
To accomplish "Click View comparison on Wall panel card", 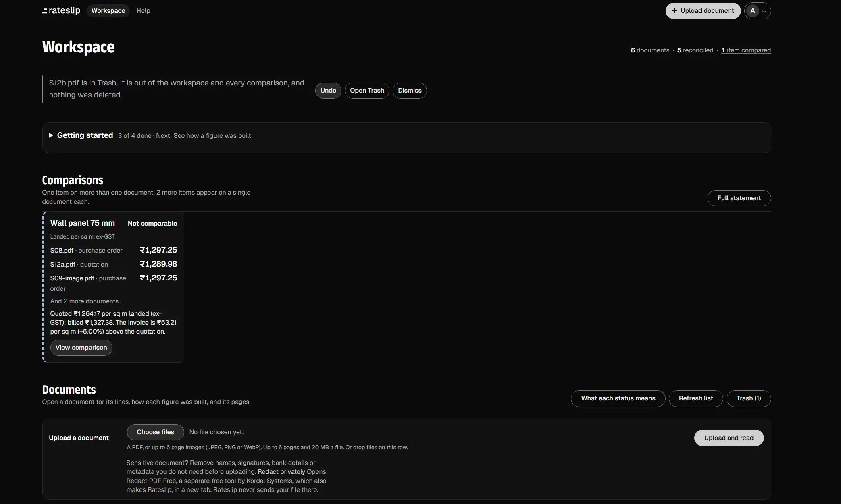I will pyautogui.click(x=81, y=348).
